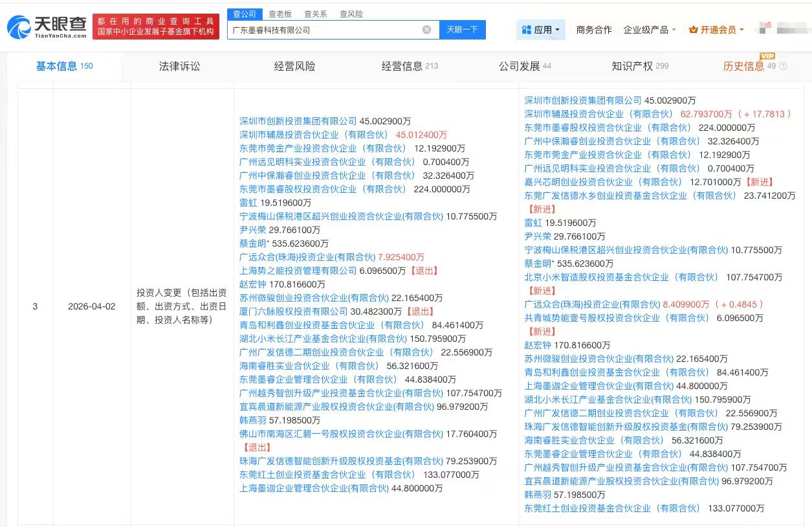The image size is (812, 527).
Task: Switch to the 基本信息 tab
Action: tap(64, 66)
